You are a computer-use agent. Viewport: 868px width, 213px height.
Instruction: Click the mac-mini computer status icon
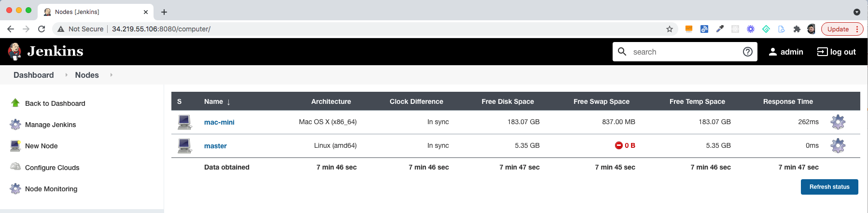point(184,122)
